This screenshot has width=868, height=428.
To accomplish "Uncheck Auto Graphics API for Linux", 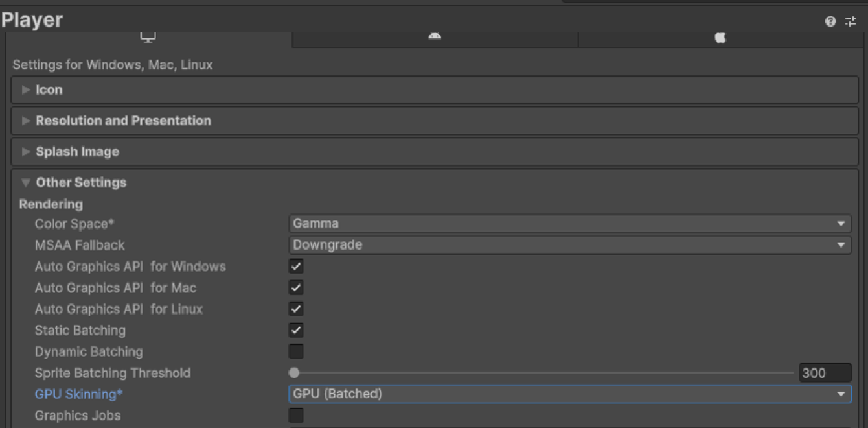I will tap(296, 309).
